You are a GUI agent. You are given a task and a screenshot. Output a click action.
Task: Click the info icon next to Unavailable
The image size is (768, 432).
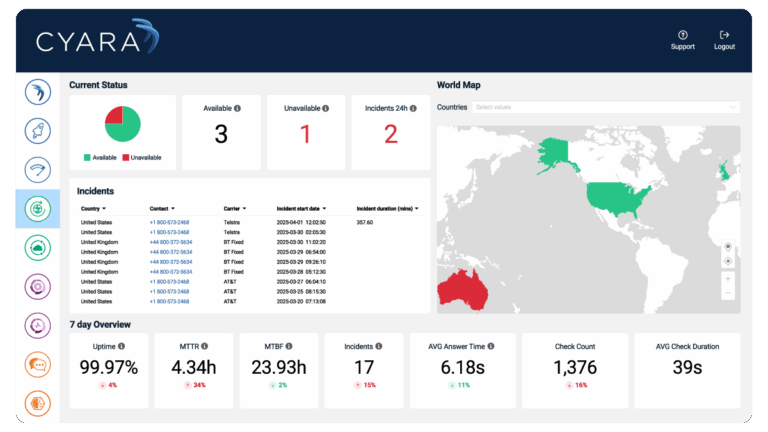coord(325,108)
